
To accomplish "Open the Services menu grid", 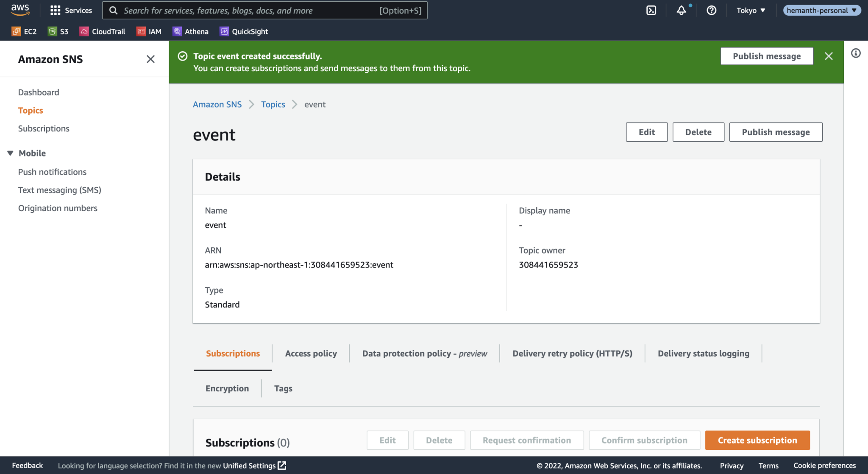I will tap(71, 10).
